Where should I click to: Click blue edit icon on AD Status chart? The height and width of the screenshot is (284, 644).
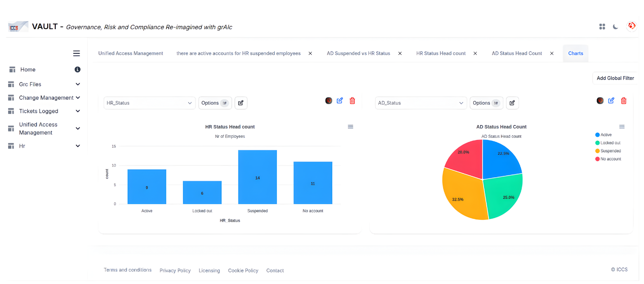click(611, 100)
